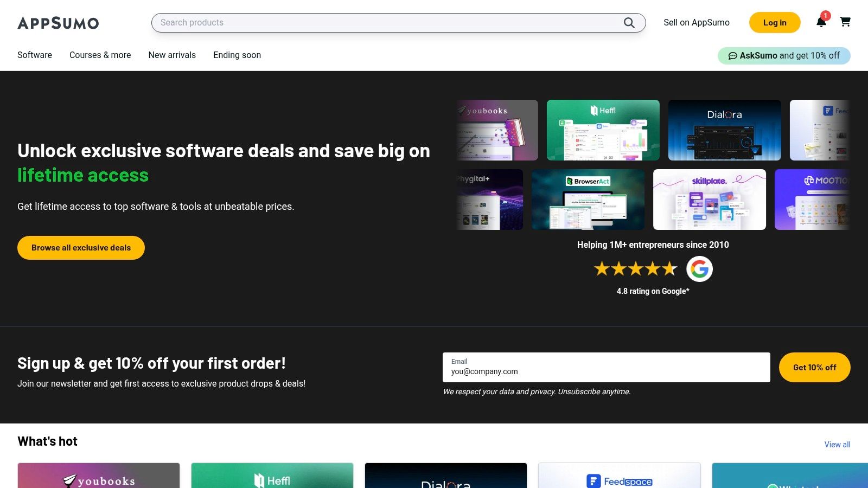Viewport: 868px width, 488px height.
Task: Go to Ending soon
Action: tap(237, 55)
